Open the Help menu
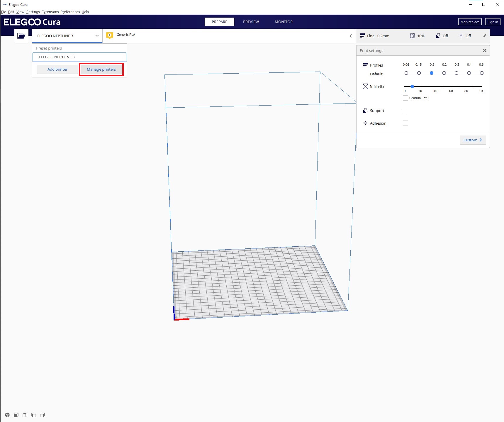Viewport: 504px width, 422px height. (85, 12)
